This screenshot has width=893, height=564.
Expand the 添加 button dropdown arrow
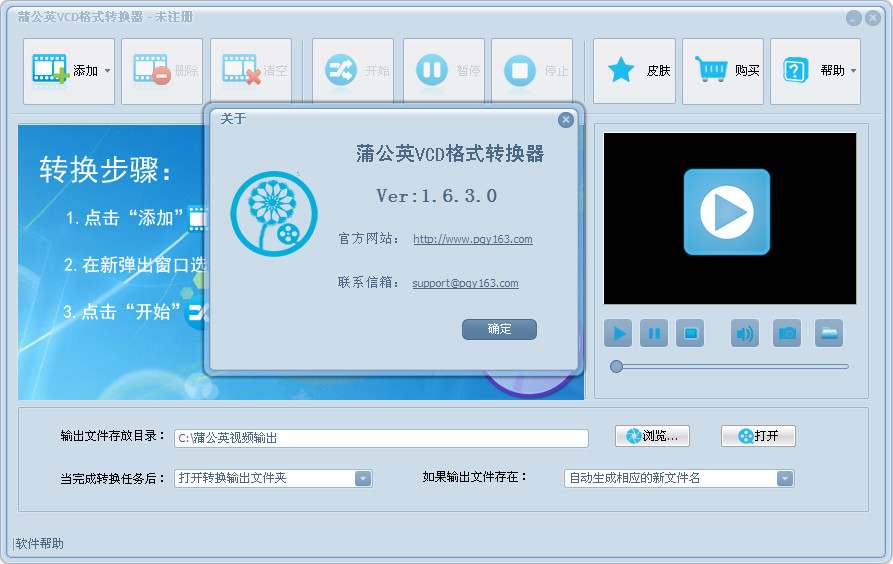(108, 71)
